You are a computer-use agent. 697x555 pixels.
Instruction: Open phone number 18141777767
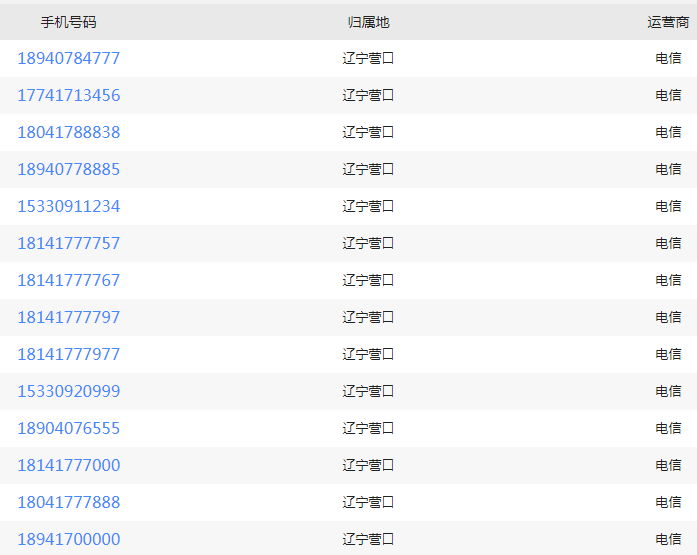(x=68, y=280)
